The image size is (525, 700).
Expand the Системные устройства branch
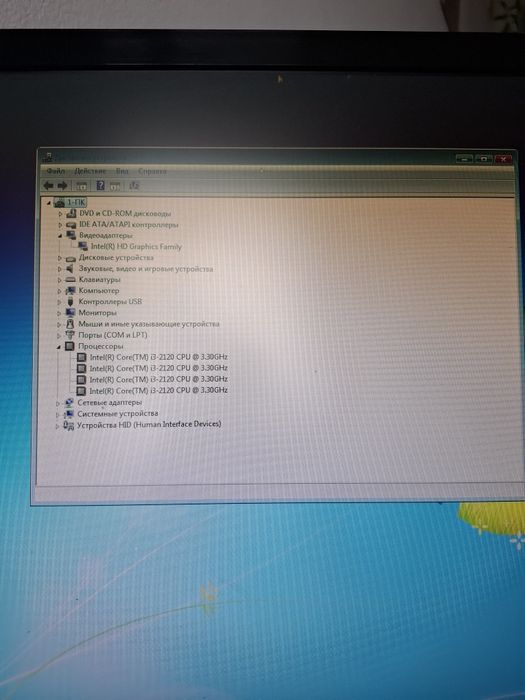58,414
